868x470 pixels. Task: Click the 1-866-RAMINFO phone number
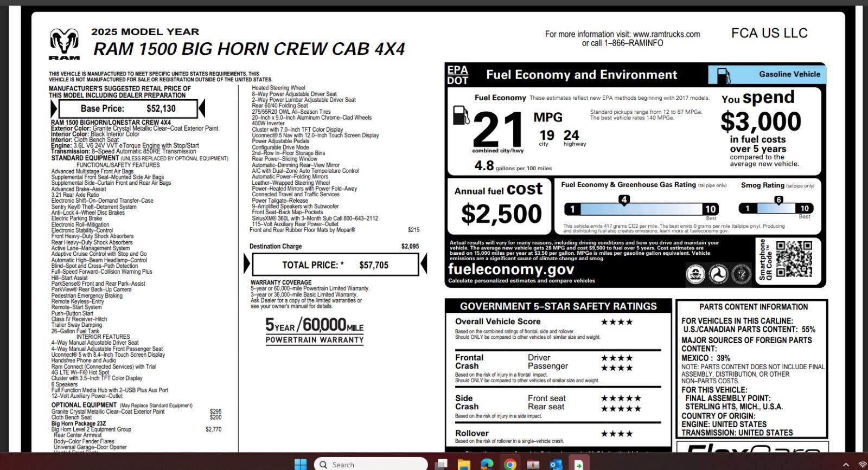click(x=633, y=43)
